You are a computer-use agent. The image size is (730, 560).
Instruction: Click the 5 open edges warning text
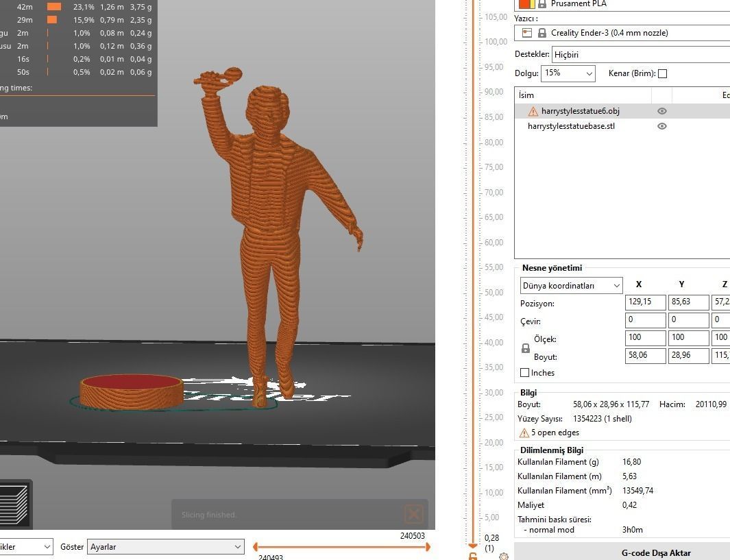click(x=555, y=433)
